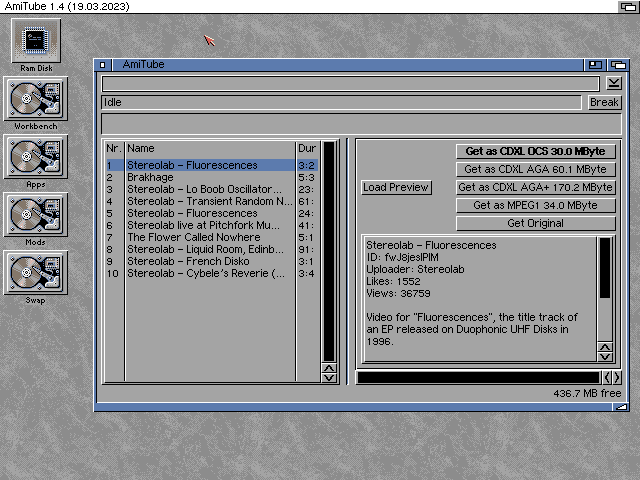Click Get as CDXL AGA 60.1 MByte
640x480 pixels.
pyautogui.click(x=536, y=169)
